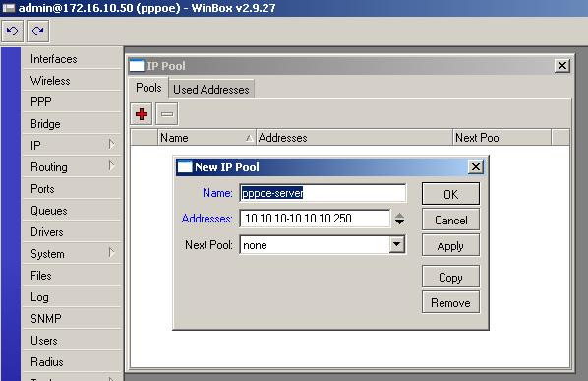Click the Addresses text field
Viewport: 588px width, 381px height.
pos(315,219)
